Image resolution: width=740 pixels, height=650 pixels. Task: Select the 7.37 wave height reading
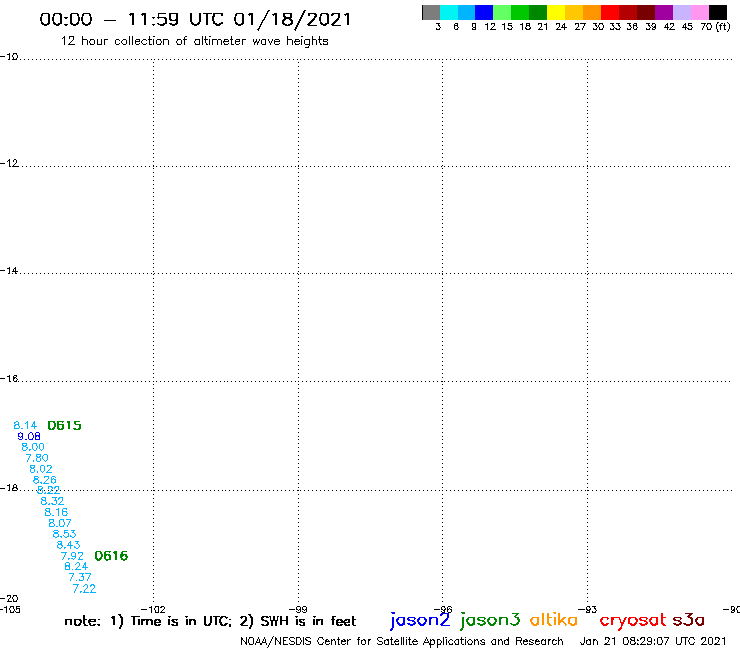tap(80, 577)
